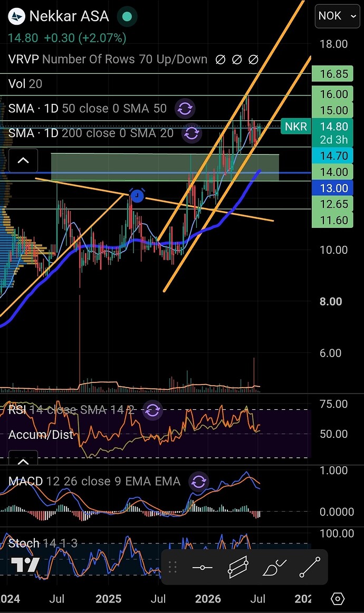Tap the SMA 200 refresh icon
Screen dimensions: 364x613
coord(191,133)
